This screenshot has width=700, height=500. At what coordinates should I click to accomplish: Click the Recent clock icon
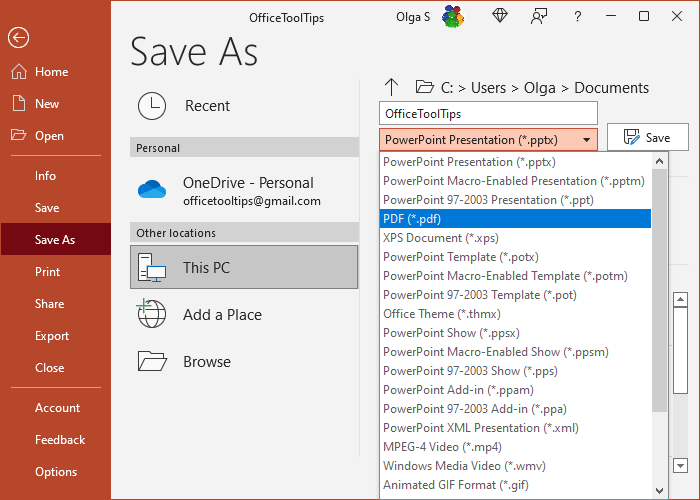[x=152, y=106]
